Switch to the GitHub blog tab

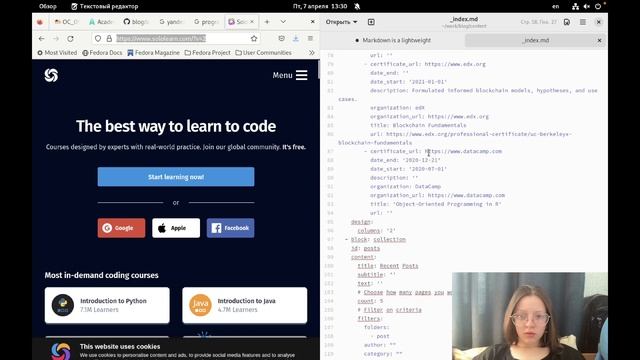[136, 22]
